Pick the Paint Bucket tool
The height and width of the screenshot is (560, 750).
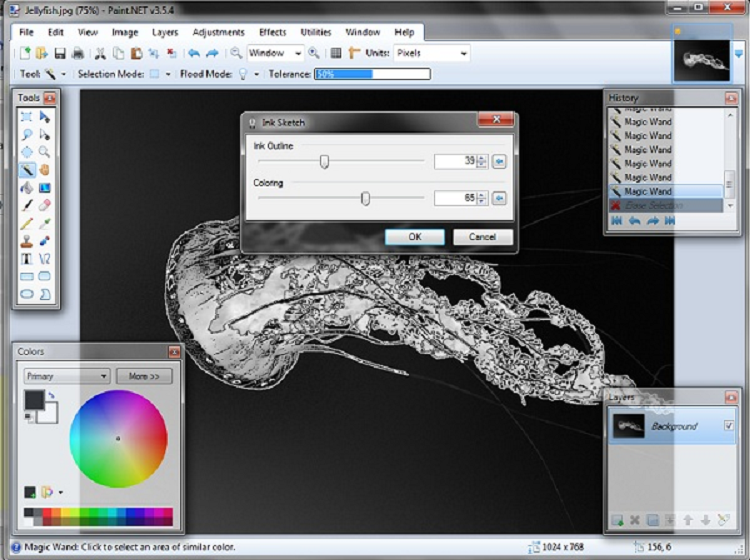coord(27,187)
